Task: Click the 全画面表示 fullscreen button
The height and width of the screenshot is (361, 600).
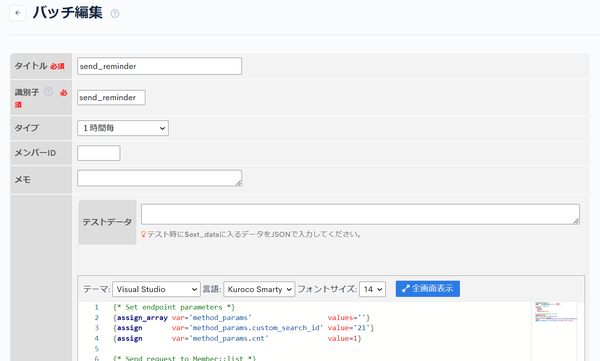Action: pyautogui.click(x=428, y=289)
